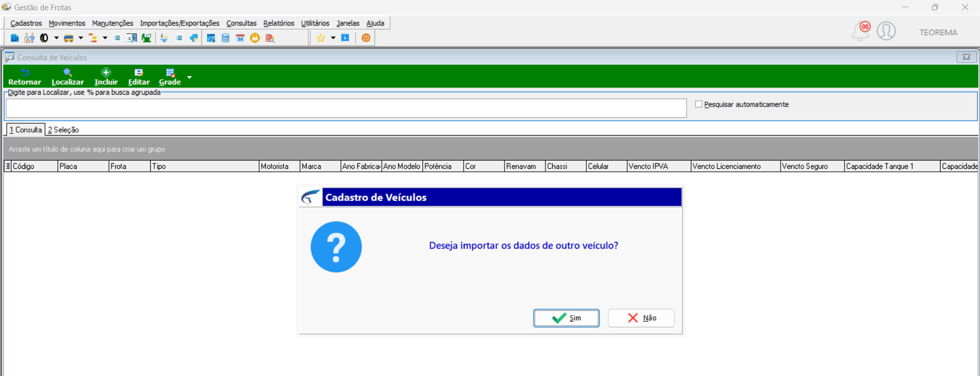Click Não in Cadastro de Veículos dialog
Viewport: 980px width, 376px height.
tap(641, 318)
